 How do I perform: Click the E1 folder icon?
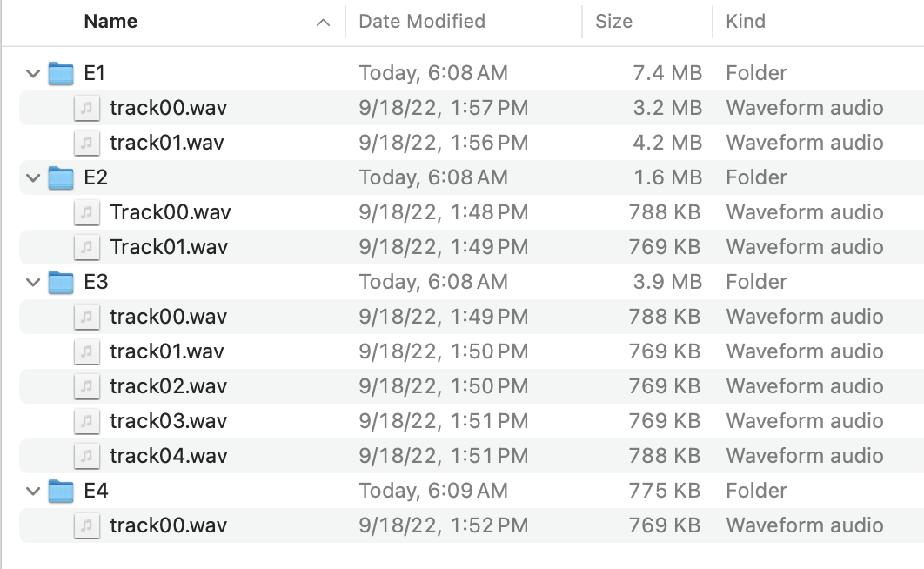click(60, 73)
